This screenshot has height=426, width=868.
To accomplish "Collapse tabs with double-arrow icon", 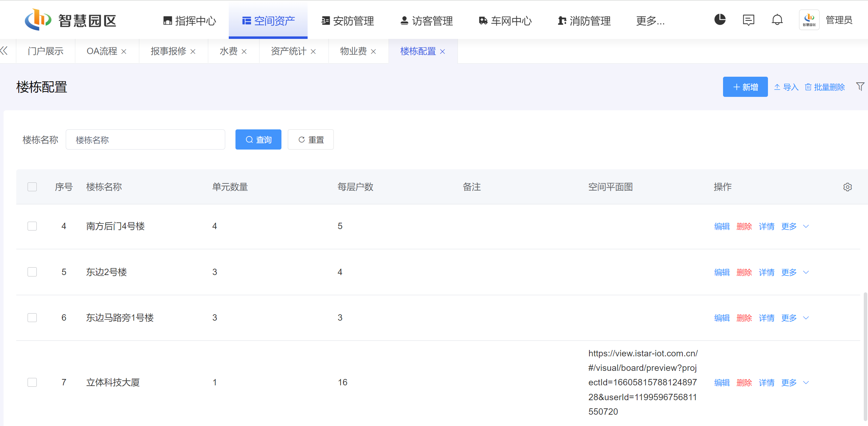I will click(x=4, y=51).
